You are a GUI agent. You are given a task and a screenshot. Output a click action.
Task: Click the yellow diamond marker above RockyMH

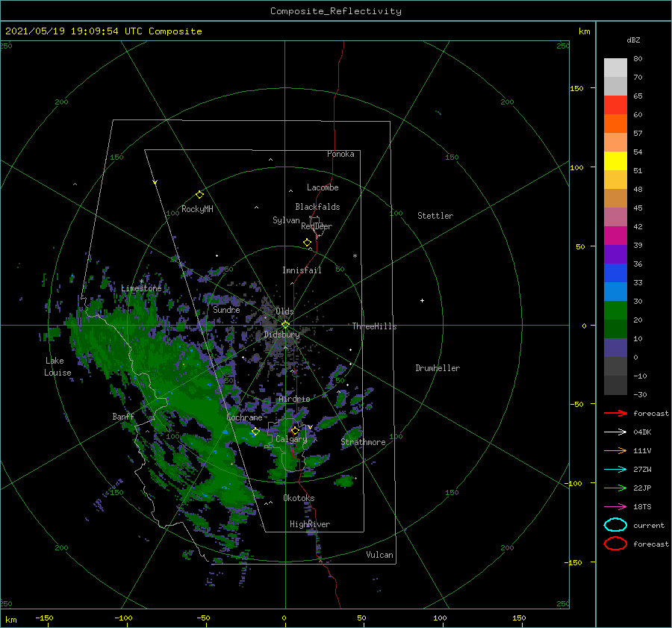[x=199, y=195]
